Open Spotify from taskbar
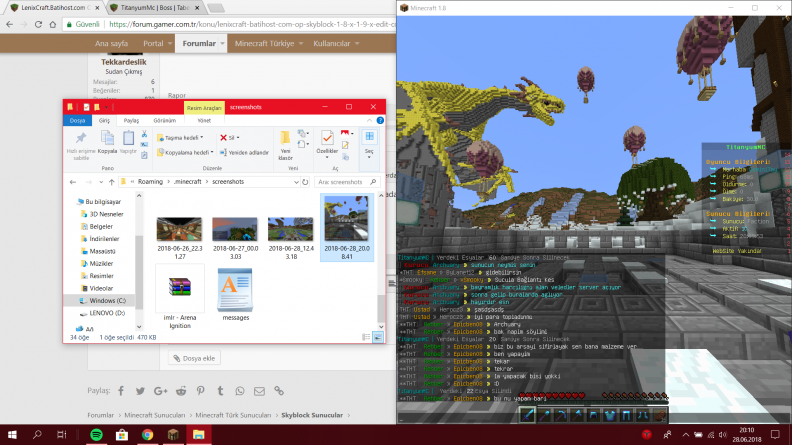Screen dimensions: 792x445 (96, 434)
